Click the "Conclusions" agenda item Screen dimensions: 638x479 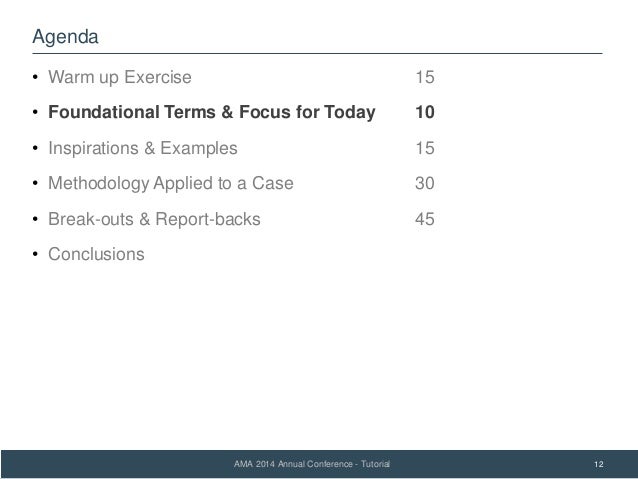(x=96, y=254)
